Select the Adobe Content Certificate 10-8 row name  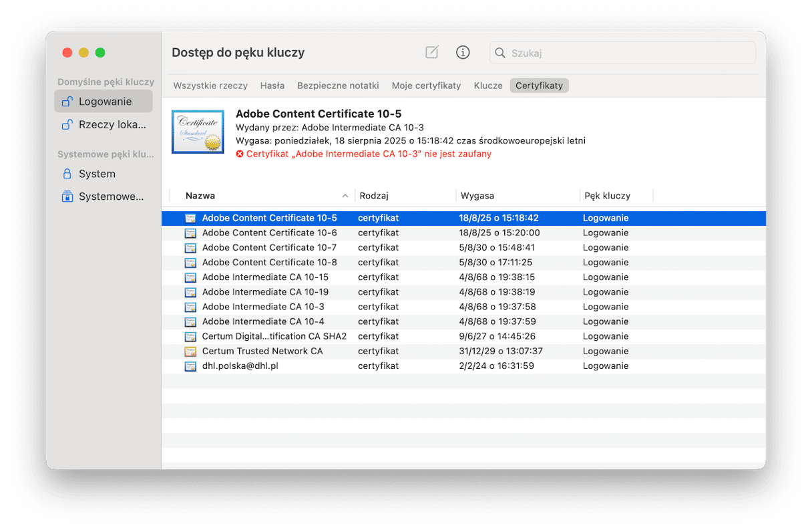pos(270,263)
